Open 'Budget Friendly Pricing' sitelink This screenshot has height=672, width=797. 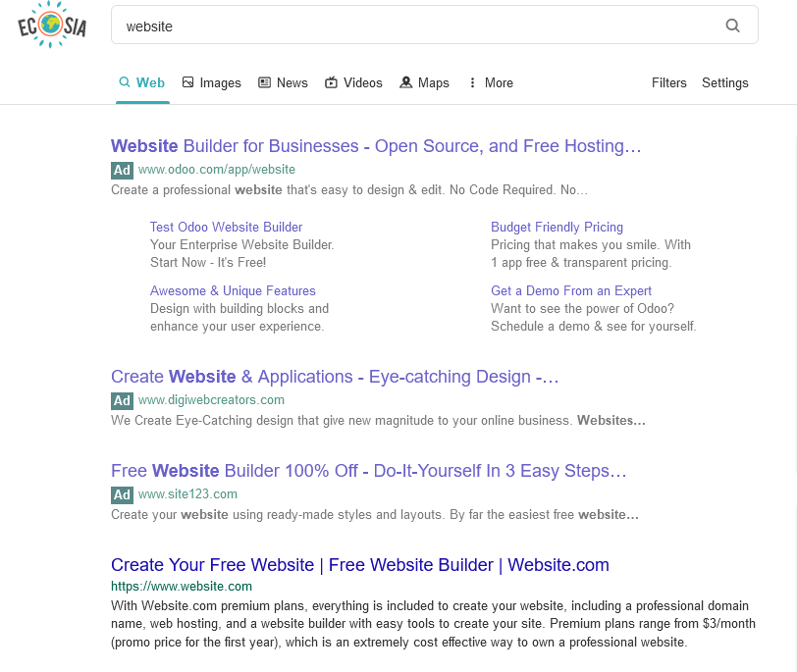click(557, 227)
